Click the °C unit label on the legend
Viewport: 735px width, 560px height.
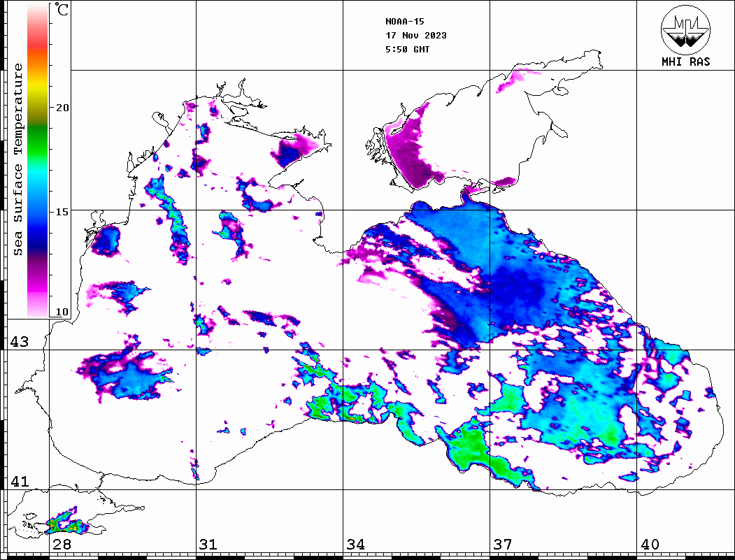62,9
